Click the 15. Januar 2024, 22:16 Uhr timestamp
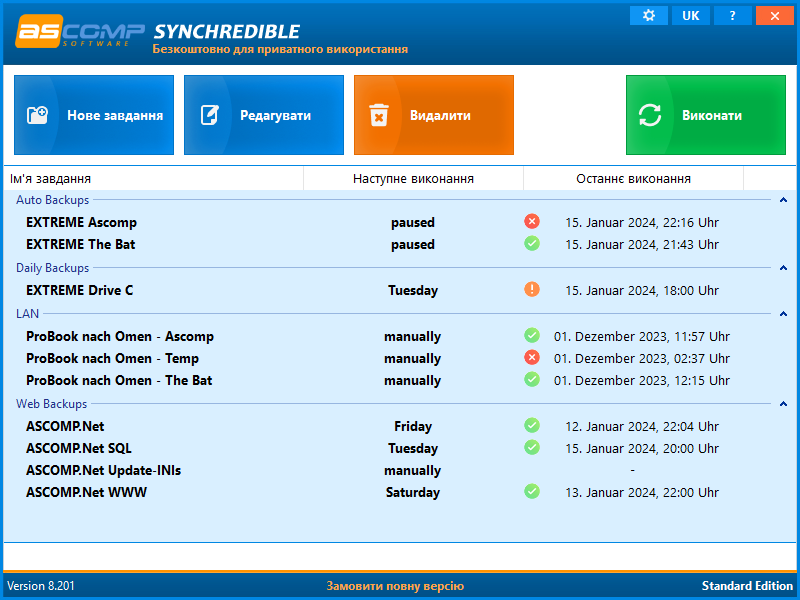The height and width of the screenshot is (600, 800). 642,222
